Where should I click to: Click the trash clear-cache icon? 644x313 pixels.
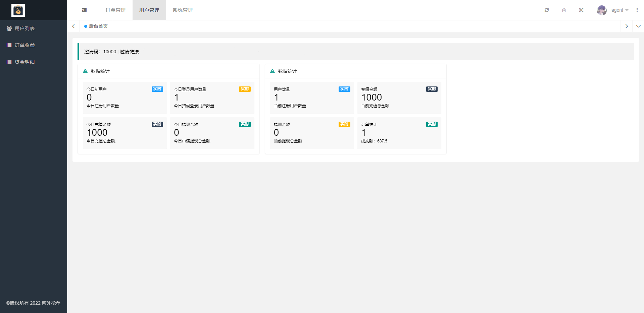pyautogui.click(x=564, y=10)
